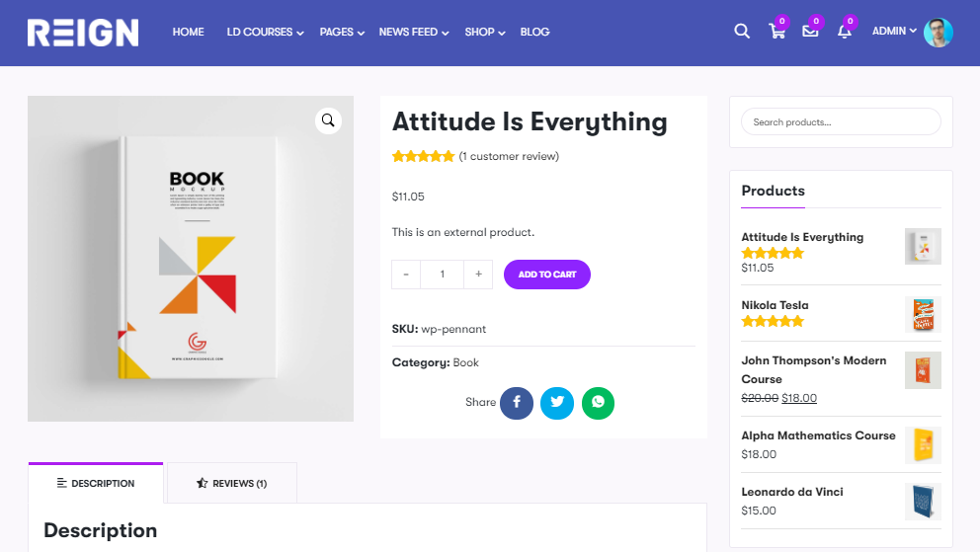Decrease quantity with minus button
Image resolution: width=980 pixels, height=552 pixels.
click(x=406, y=275)
